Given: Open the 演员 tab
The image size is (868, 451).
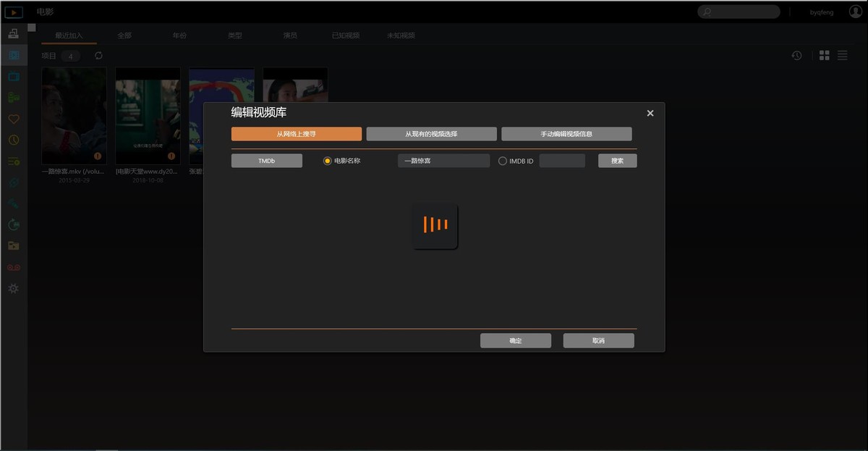Looking at the screenshot, I should pyautogui.click(x=290, y=35).
